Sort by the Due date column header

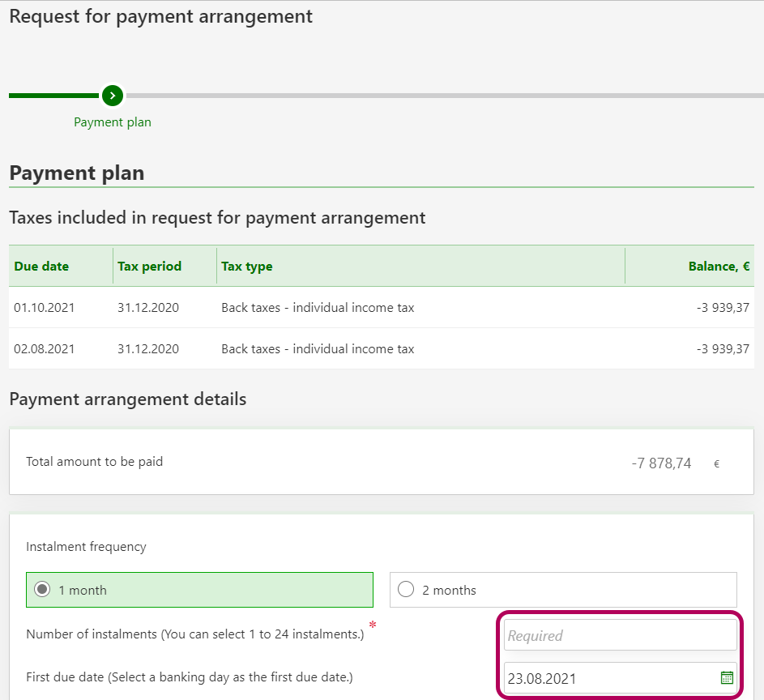41,266
